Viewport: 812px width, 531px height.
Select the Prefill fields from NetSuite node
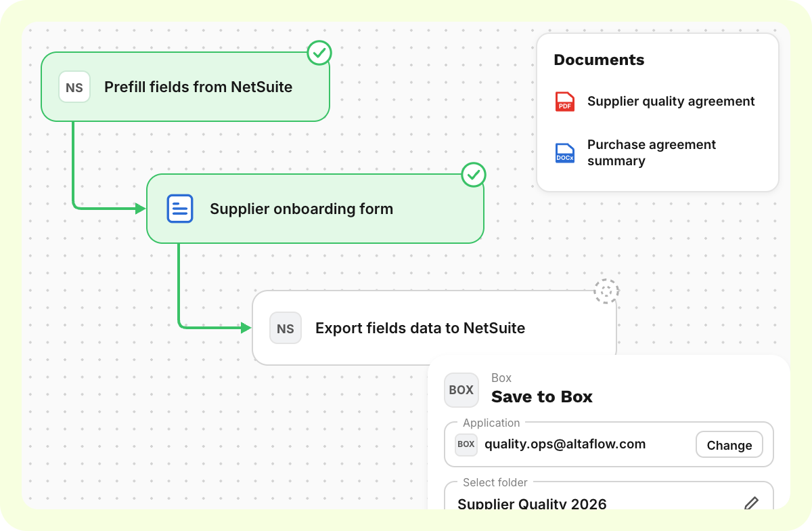pyautogui.click(x=185, y=87)
